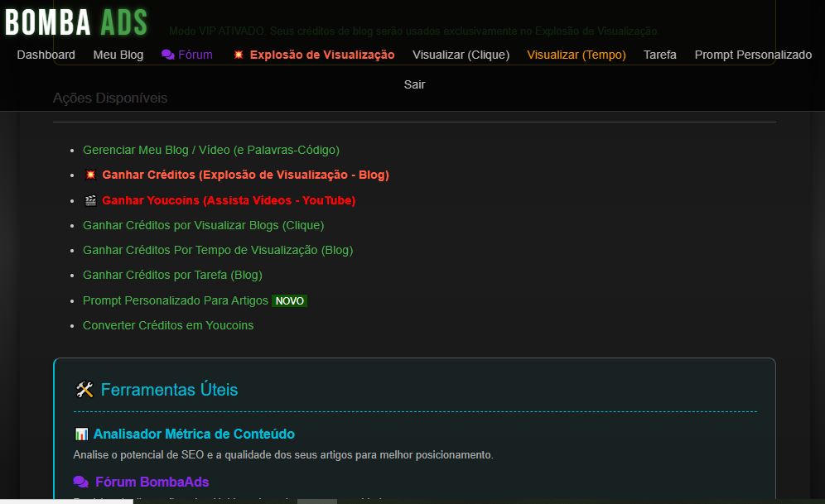Open the Meu Blog section
Viewport: 825px width, 504px height.
(118, 55)
